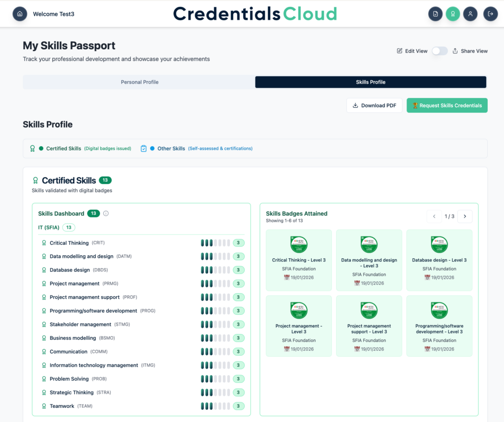Open Critical Thinking - Level 3 badge card
The image size is (504, 422).
pyautogui.click(x=299, y=260)
